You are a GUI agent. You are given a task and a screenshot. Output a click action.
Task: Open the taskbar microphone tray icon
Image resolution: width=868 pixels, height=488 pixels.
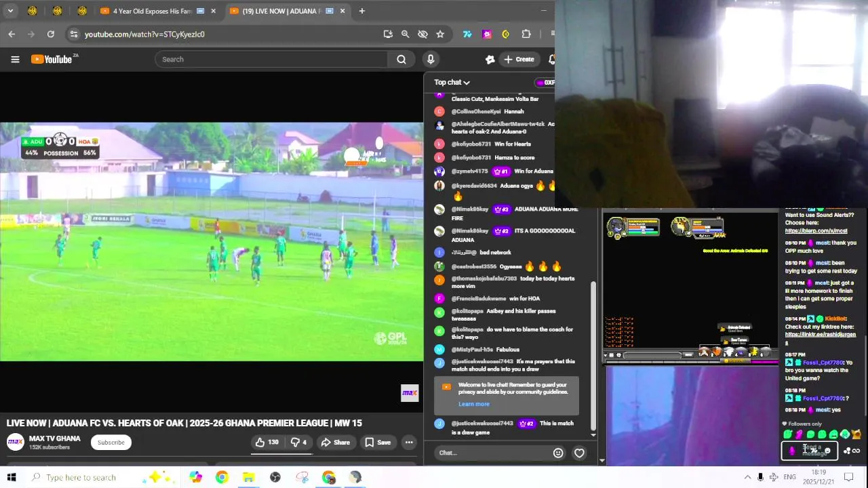coord(760,477)
